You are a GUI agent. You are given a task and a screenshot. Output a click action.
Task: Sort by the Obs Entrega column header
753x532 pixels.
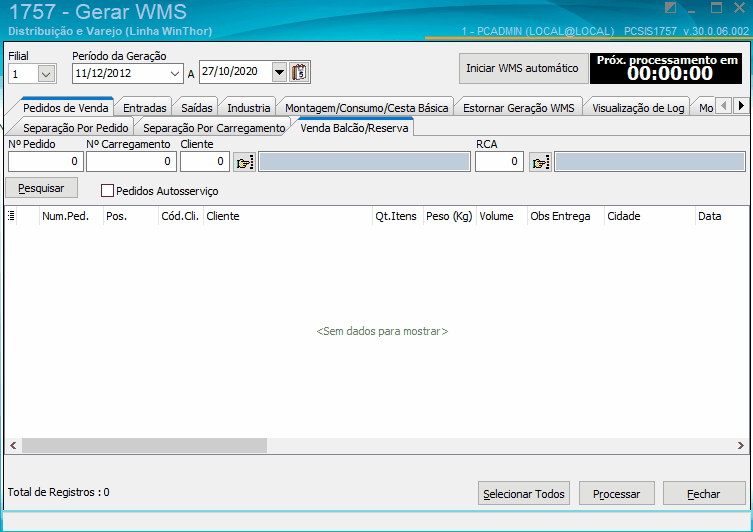[x=566, y=216]
